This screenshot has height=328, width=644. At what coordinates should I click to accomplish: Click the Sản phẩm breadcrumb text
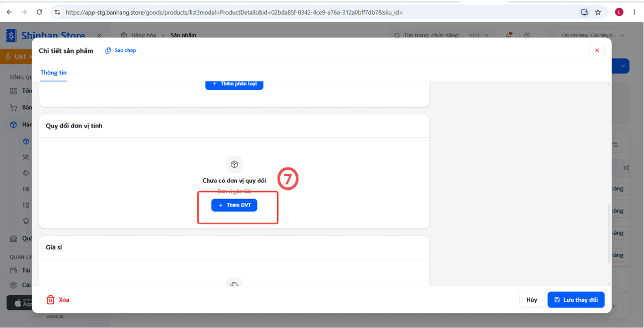click(183, 35)
